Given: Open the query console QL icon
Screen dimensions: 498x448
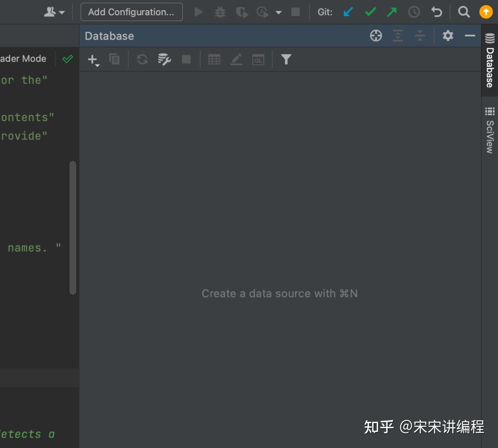Looking at the screenshot, I should (x=258, y=60).
